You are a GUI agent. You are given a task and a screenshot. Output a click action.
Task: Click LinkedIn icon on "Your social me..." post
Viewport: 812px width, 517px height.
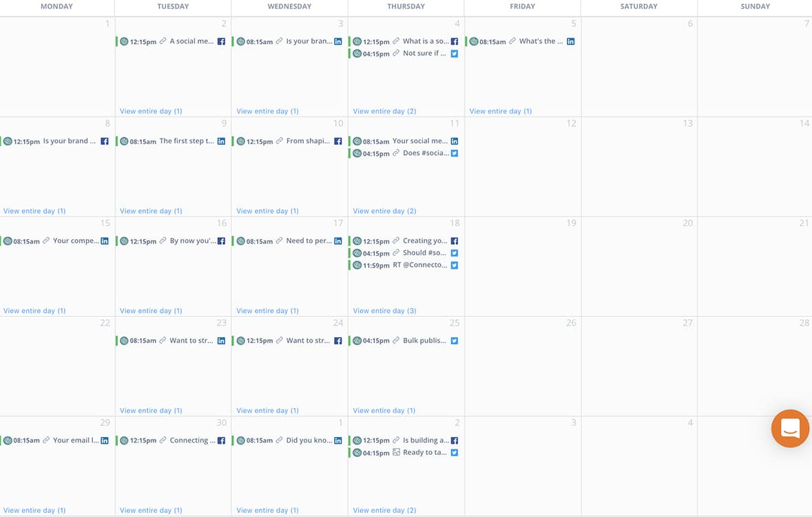tap(454, 141)
